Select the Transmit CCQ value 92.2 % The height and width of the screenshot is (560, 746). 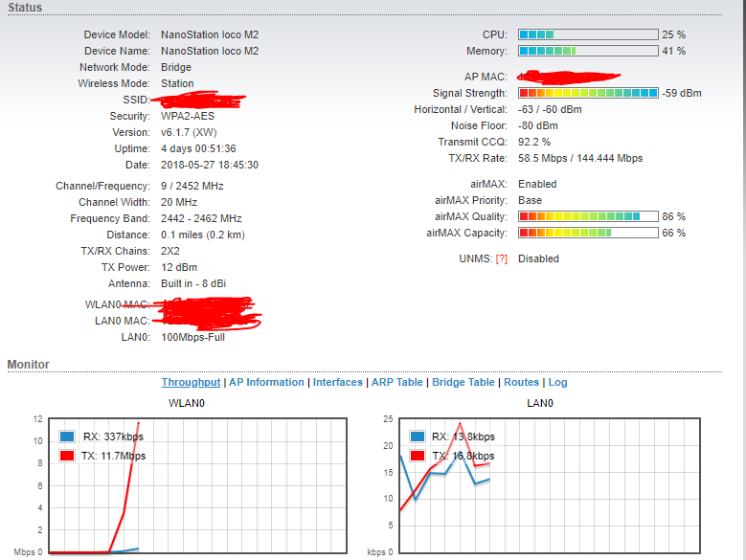tap(534, 142)
